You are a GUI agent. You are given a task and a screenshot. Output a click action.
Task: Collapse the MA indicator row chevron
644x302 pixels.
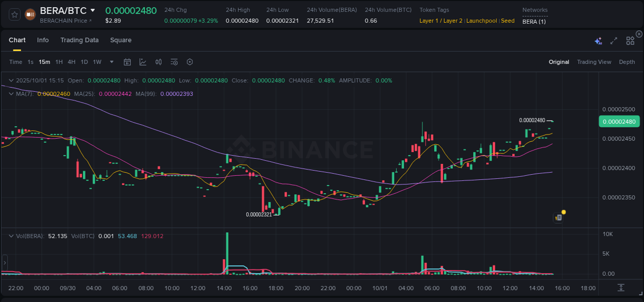tap(11, 94)
